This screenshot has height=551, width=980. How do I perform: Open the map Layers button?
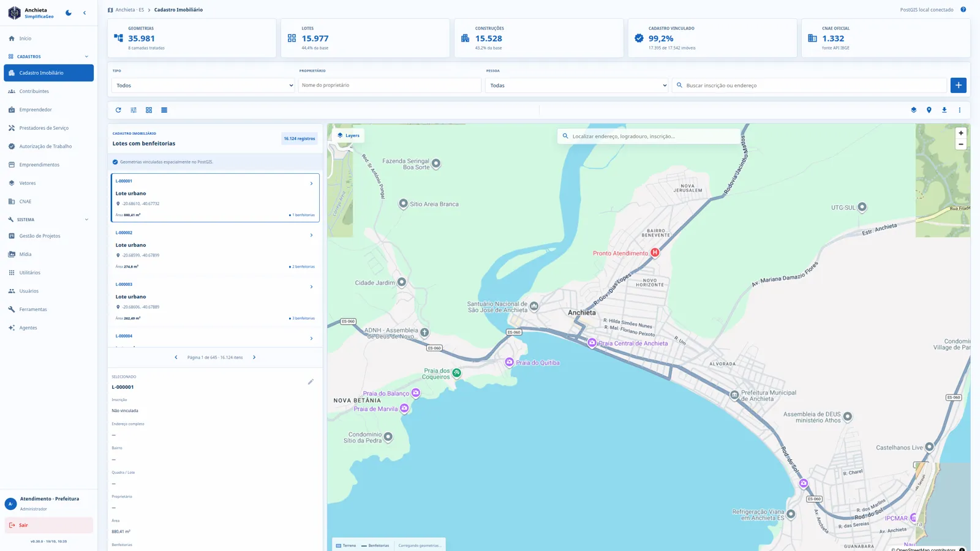(348, 135)
